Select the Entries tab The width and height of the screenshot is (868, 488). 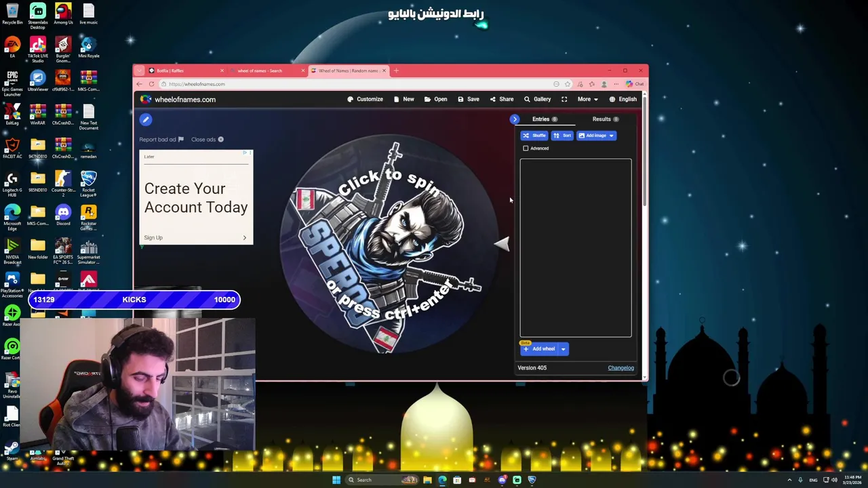pos(545,119)
